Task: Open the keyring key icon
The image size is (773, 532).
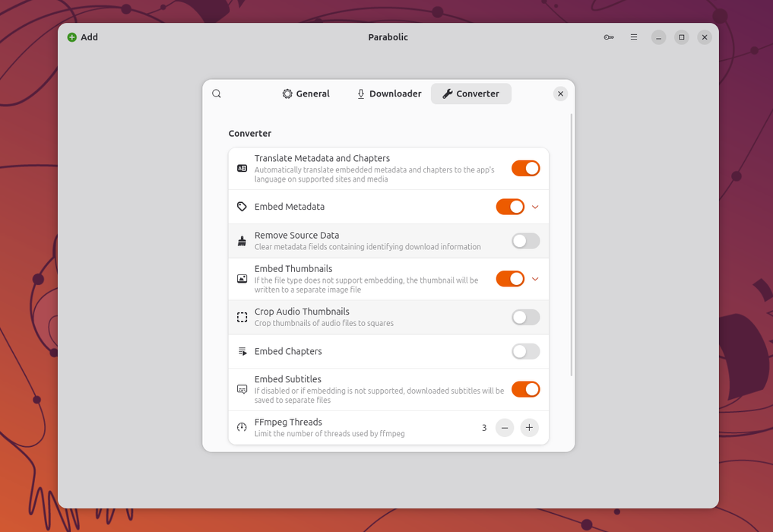Action: 609,37
